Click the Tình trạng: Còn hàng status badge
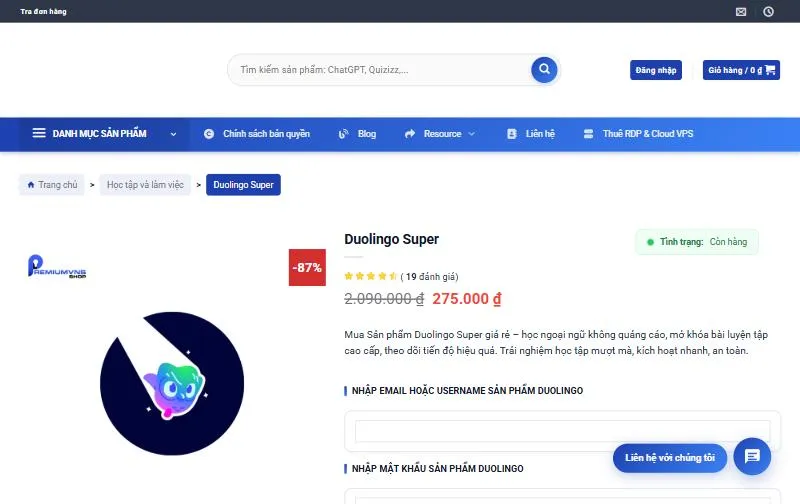Image resolution: width=800 pixels, height=504 pixels. click(697, 242)
